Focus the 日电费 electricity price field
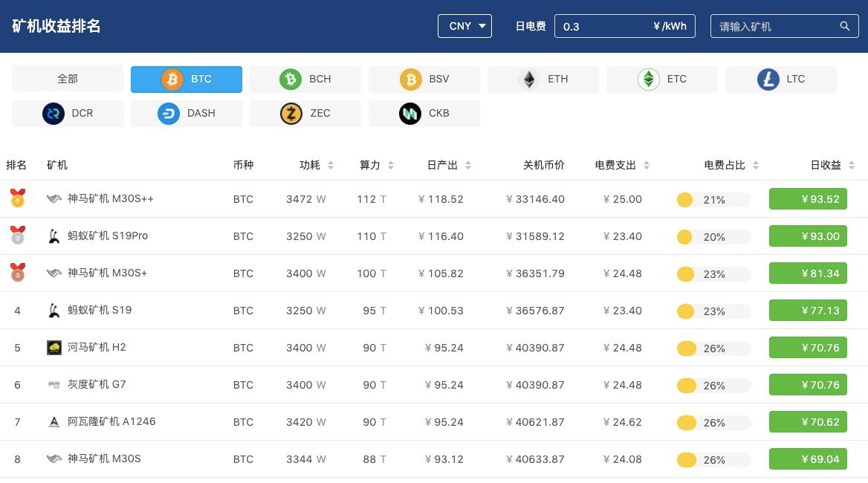 coord(624,26)
